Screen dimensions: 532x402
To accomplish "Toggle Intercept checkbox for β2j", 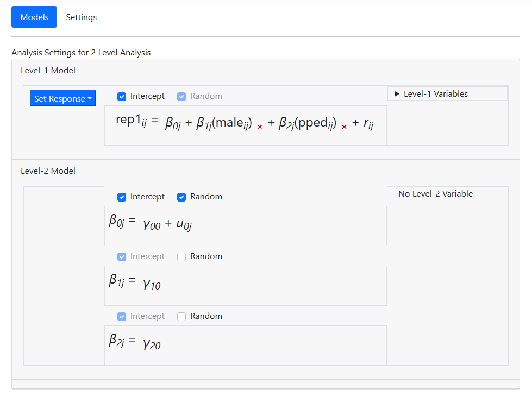I will click(x=122, y=316).
